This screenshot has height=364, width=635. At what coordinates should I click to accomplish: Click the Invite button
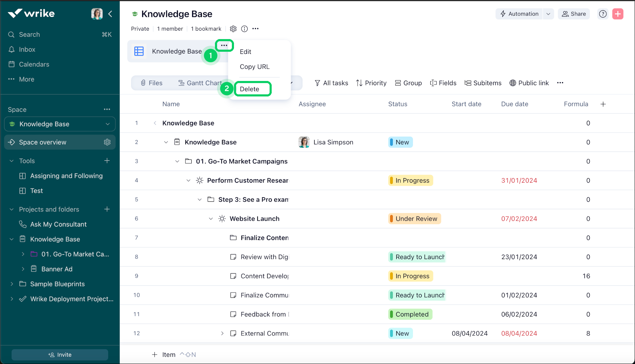60,355
